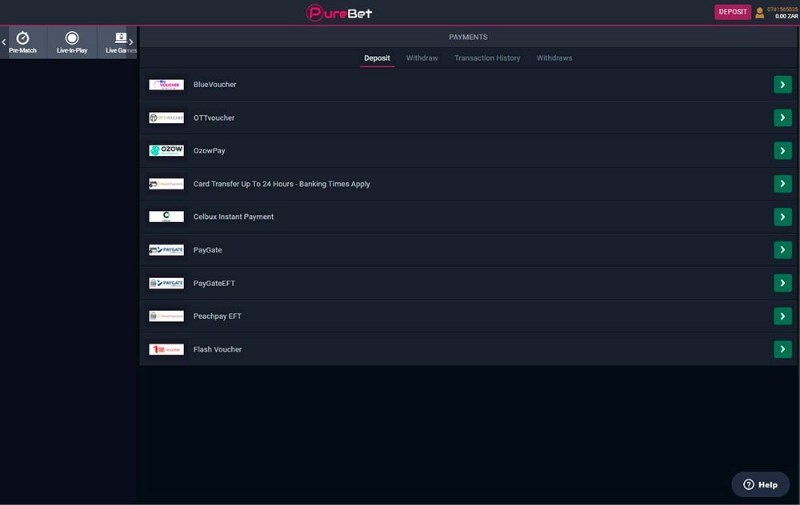Click the PayGate label text
The image size is (800, 505).
pyautogui.click(x=207, y=250)
